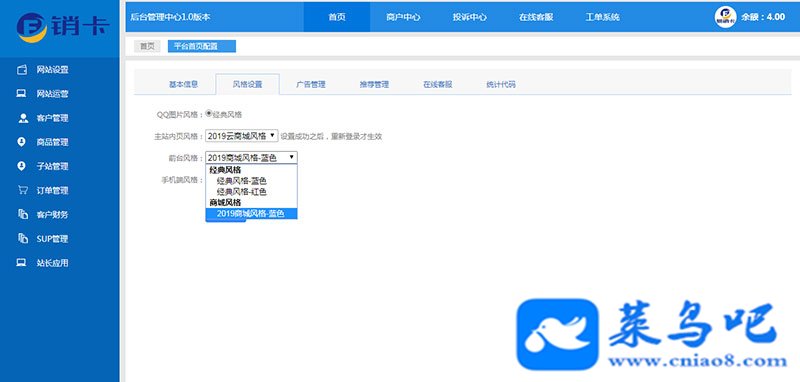800x382 pixels.
Task: Click the 网站设置 wallet icon
Action: coord(22,70)
